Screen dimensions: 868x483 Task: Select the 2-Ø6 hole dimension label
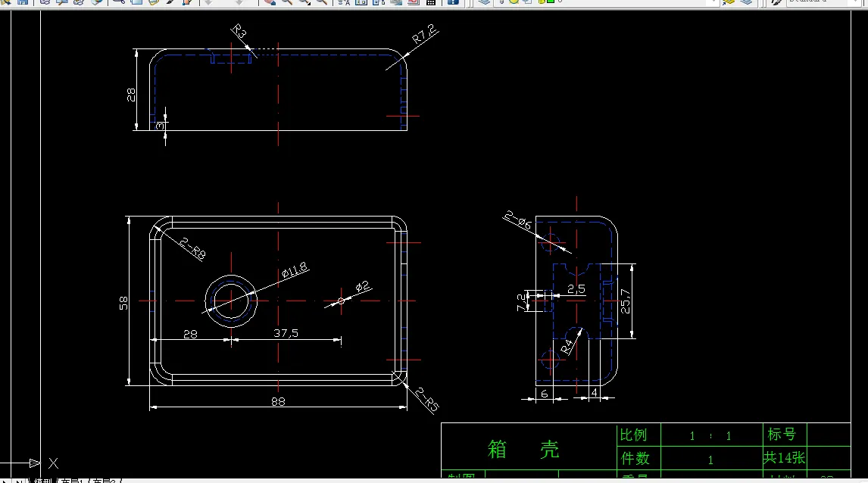click(x=519, y=220)
